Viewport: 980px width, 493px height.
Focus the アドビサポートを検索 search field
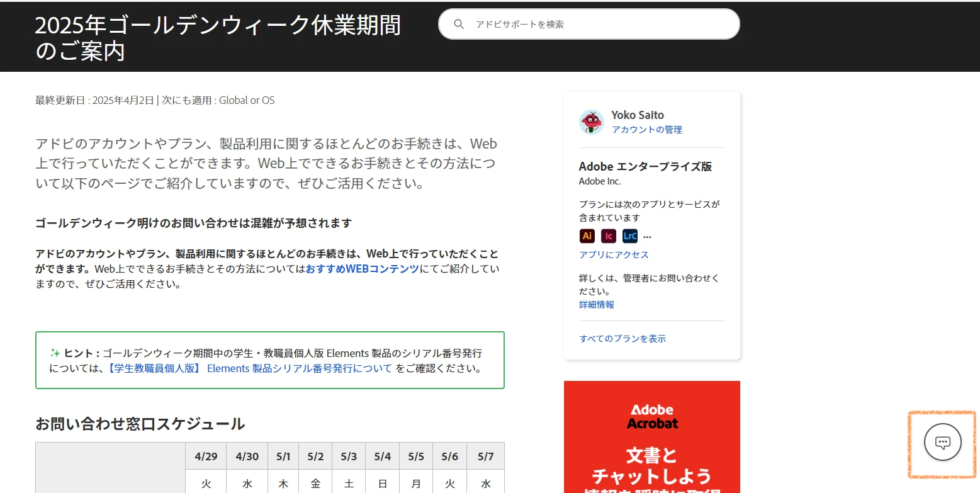click(589, 24)
